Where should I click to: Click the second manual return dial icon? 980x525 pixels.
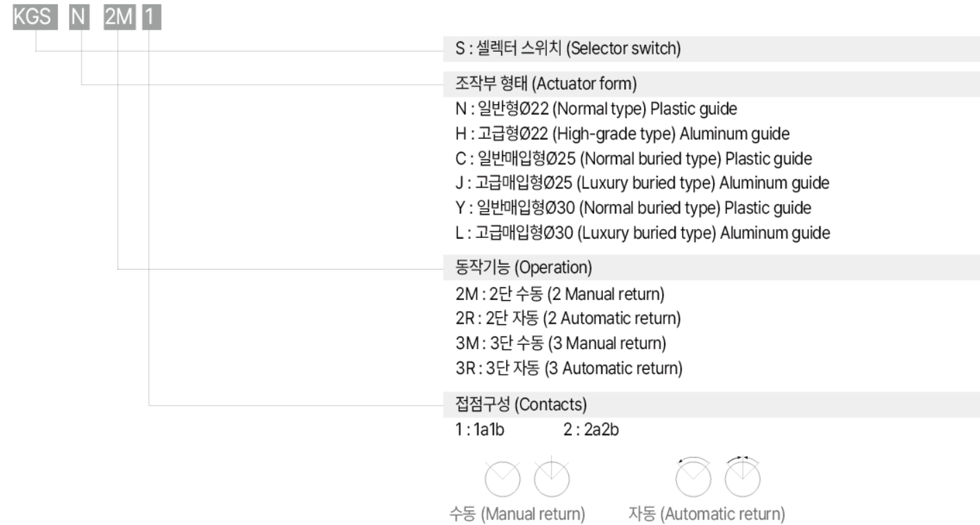point(550,478)
